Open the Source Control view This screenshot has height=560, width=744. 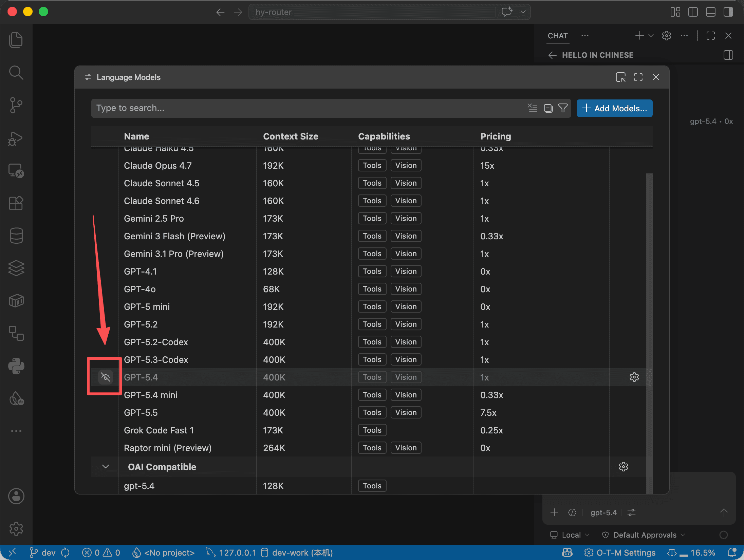pos(16,105)
